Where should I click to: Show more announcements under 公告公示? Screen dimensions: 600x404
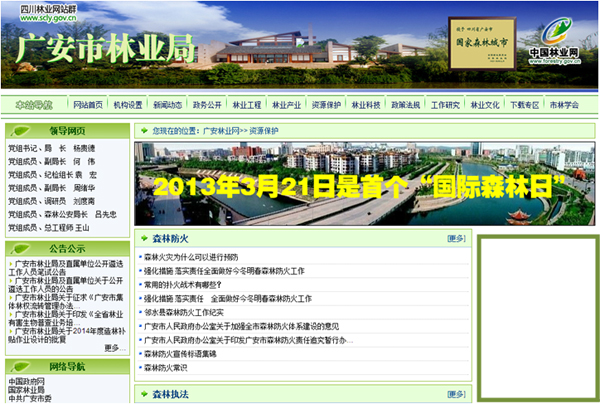click(113, 348)
